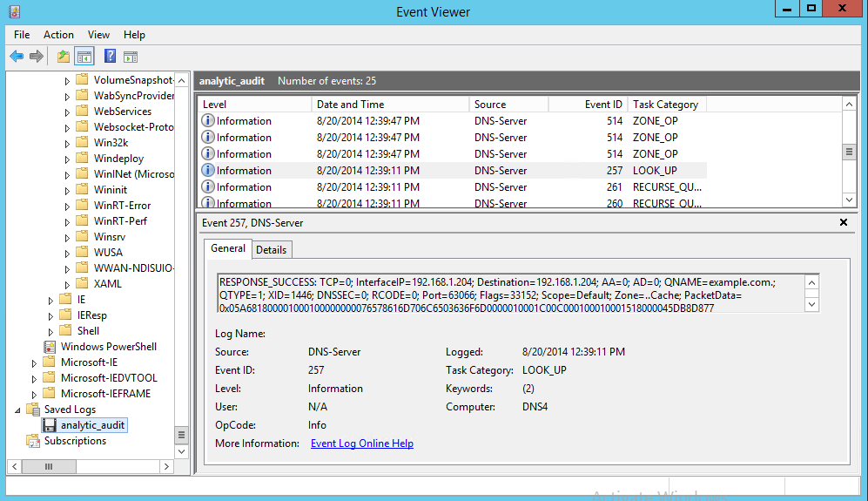Open the Action menu
The height and width of the screenshot is (501, 868).
tap(58, 35)
